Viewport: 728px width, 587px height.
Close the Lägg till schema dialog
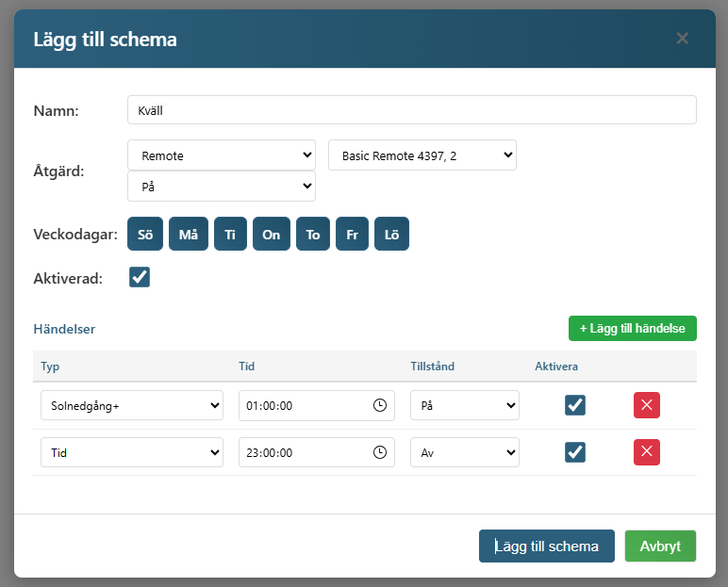[x=682, y=39]
